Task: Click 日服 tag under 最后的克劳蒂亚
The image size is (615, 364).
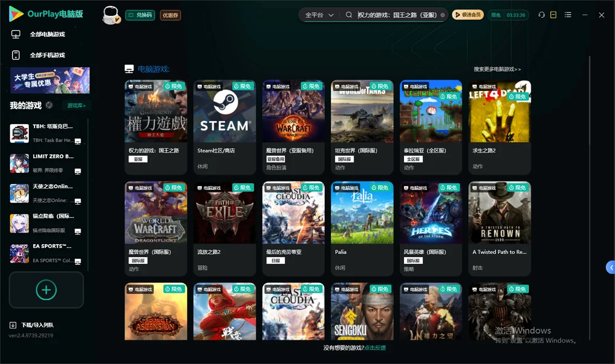Action: coord(276,261)
